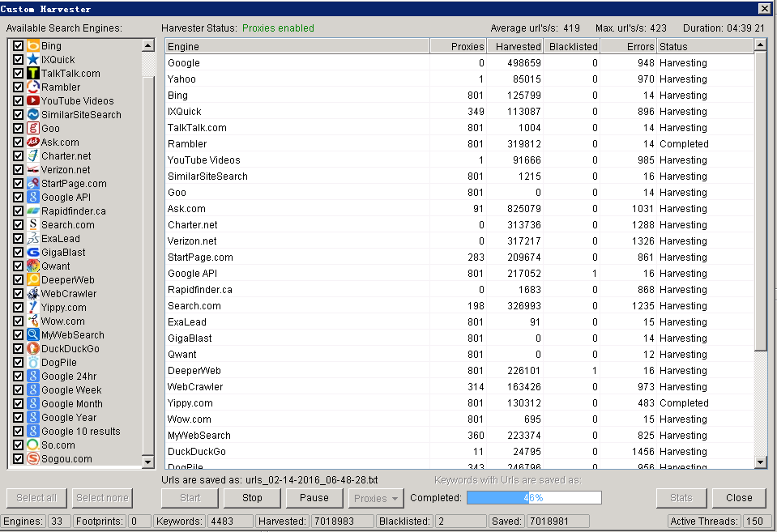The width and height of the screenshot is (777, 532).
Task: Click the Start button
Action: (x=190, y=498)
